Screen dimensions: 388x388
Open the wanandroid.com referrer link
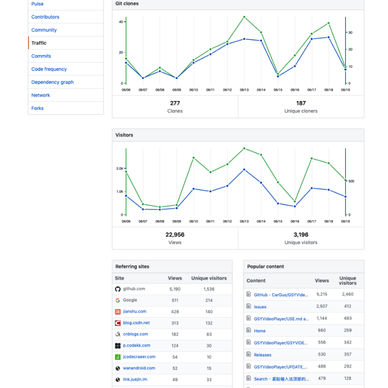click(139, 368)
